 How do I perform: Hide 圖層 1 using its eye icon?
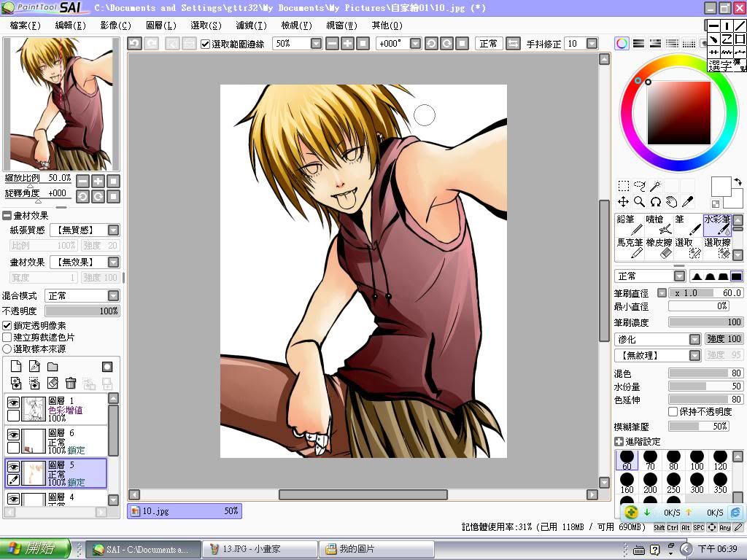coord(13,402)
